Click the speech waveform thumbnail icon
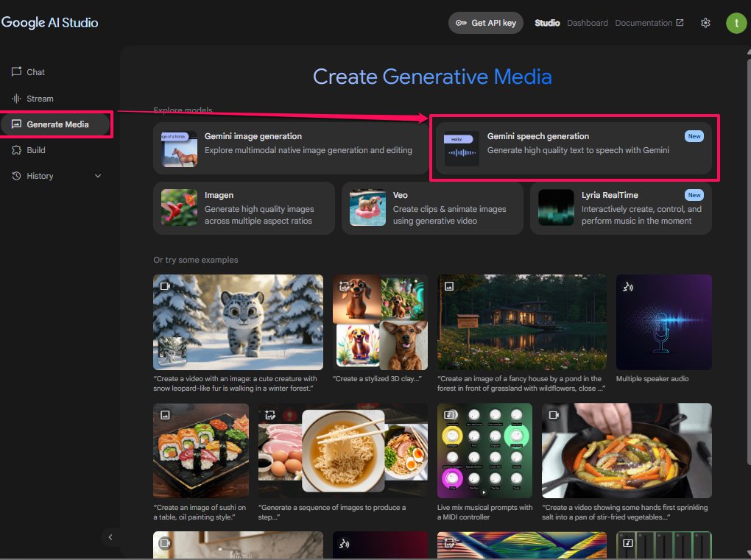This screenshot has width=751, height=560. (462, 149)
